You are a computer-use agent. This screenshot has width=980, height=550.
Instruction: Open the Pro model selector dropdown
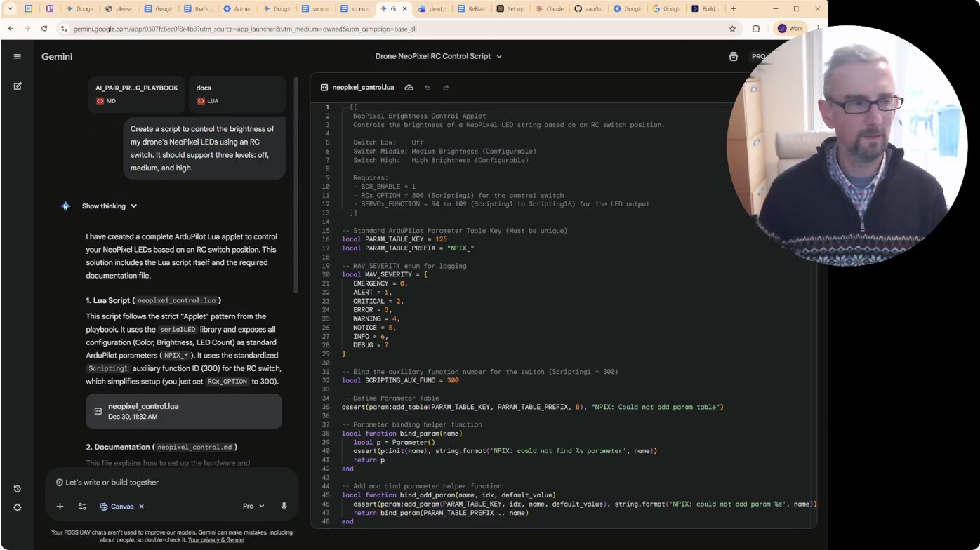tap(253, 506)
